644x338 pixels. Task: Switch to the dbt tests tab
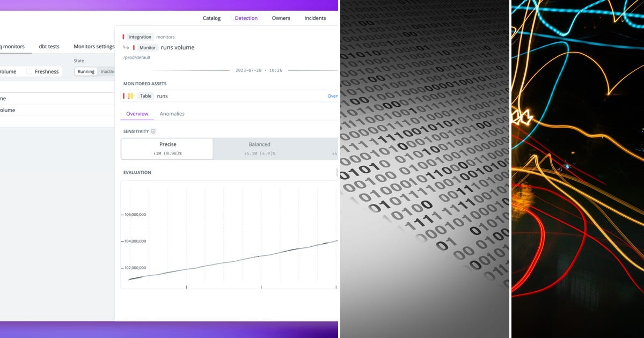[x=49, y=46]
